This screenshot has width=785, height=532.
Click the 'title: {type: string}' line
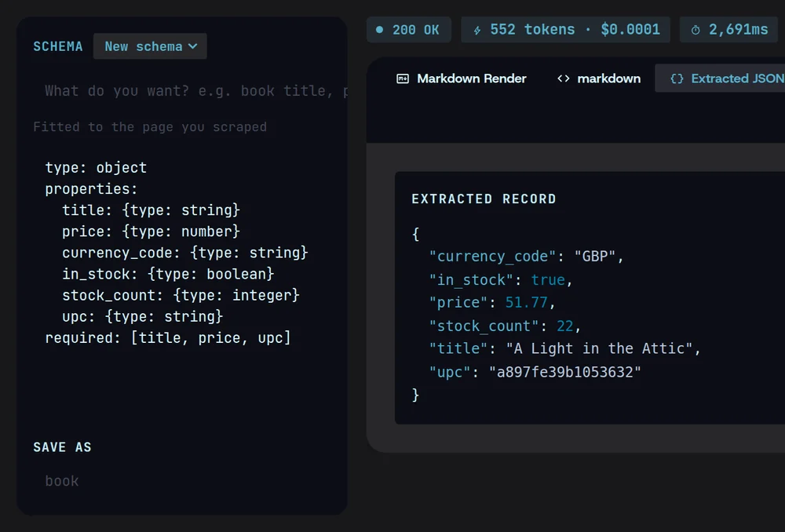coord(152,210)
